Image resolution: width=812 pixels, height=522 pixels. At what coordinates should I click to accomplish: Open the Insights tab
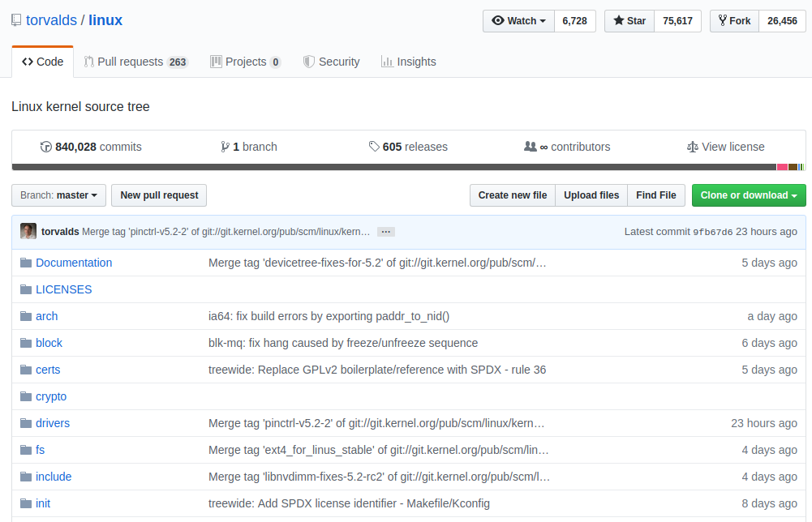click(x=409, y=62)
